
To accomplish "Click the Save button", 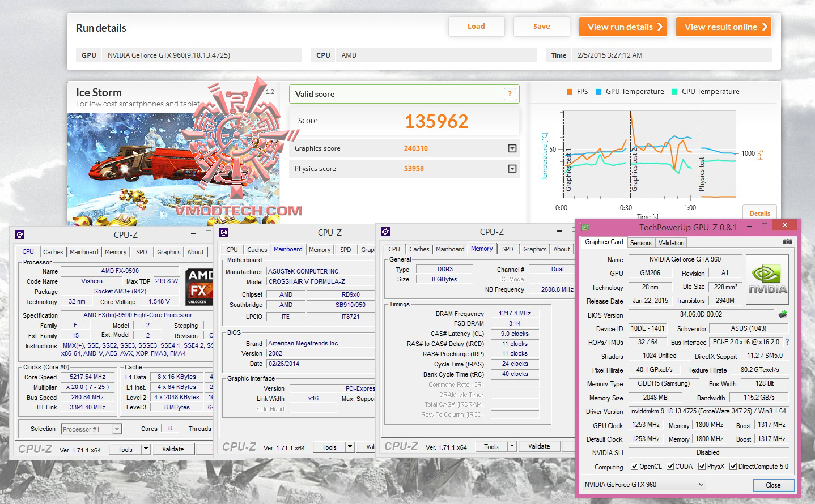I will (x=541, y=27).
